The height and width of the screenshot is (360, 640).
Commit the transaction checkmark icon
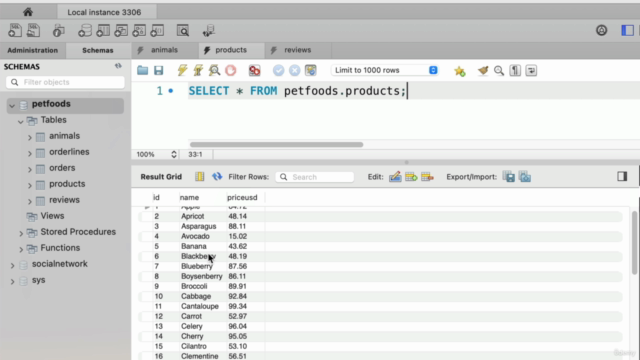tap(278, 70)
